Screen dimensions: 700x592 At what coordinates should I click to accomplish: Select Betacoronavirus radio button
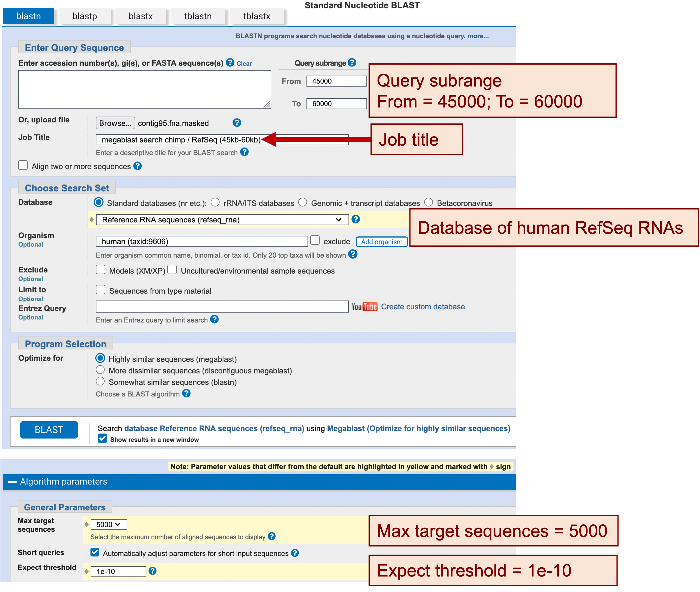coord(429,202)
